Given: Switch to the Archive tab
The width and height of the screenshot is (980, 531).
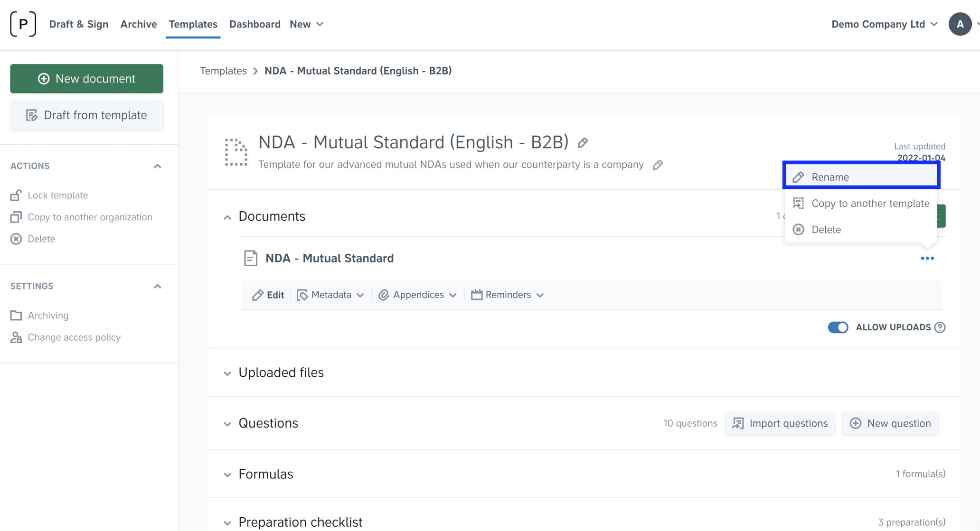Looking at the screenshot, I should click(x=138, y=24).
